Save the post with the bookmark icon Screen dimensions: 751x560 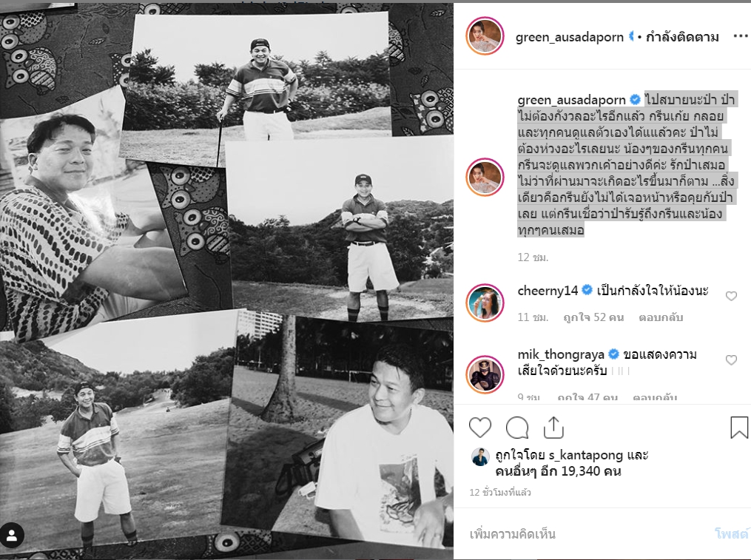click(x=739, y=428)
